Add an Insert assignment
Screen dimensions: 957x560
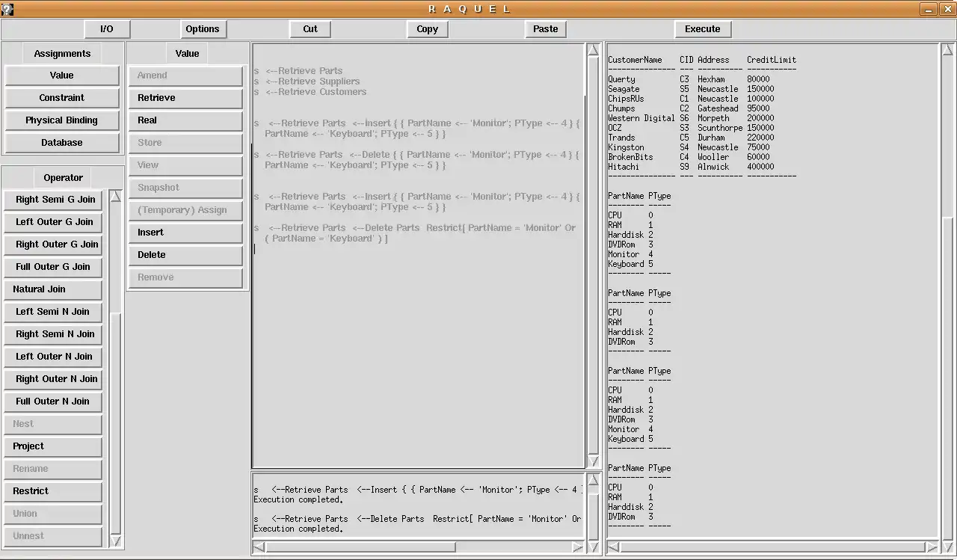click(186, 233)
